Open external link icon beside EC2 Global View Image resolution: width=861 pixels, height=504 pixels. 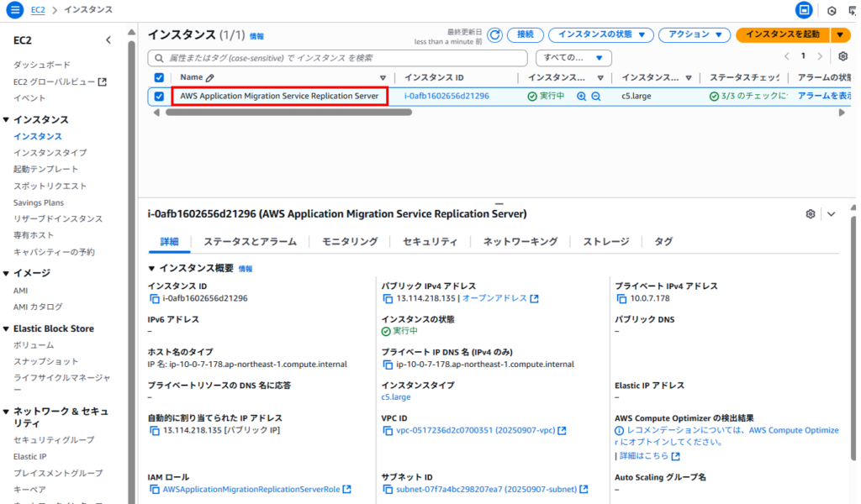click(x=102, y=81)
